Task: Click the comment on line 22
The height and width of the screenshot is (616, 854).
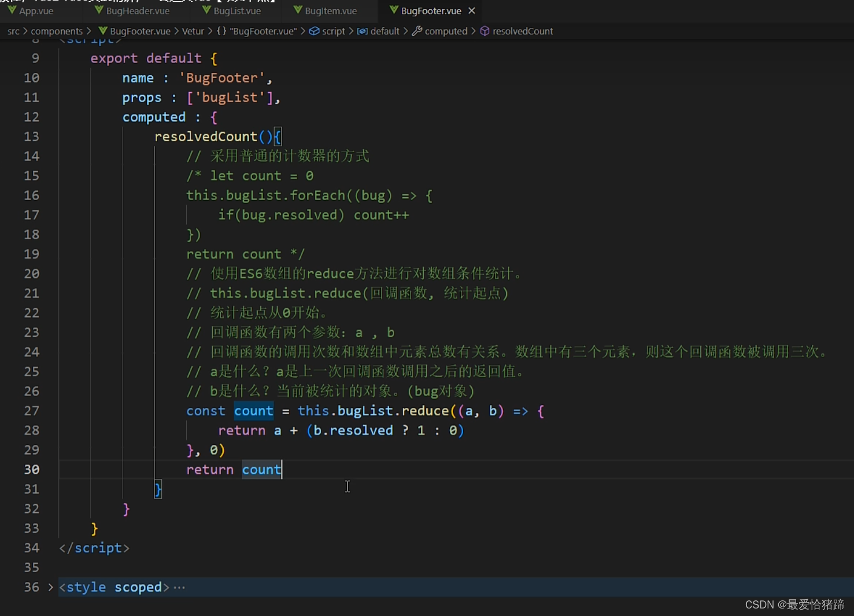Action: (x=258, y=313)
